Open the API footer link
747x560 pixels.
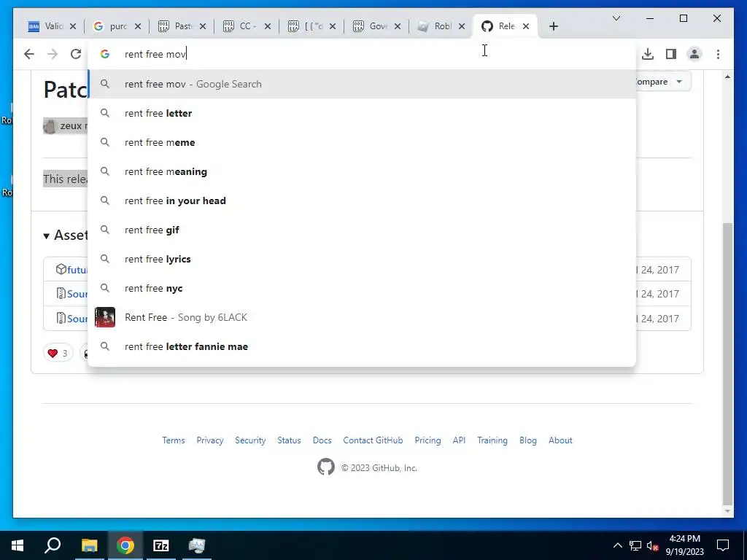point(460,440)
